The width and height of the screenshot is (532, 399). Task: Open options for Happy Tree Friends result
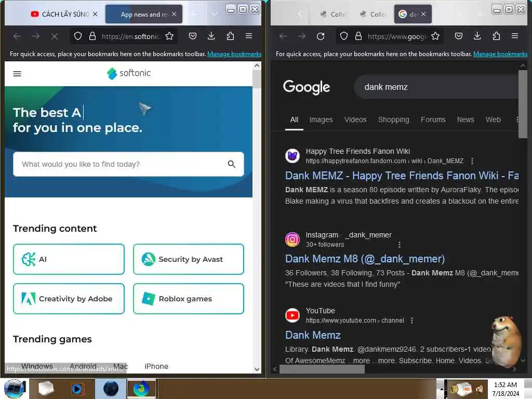click(x=472, y=161)
